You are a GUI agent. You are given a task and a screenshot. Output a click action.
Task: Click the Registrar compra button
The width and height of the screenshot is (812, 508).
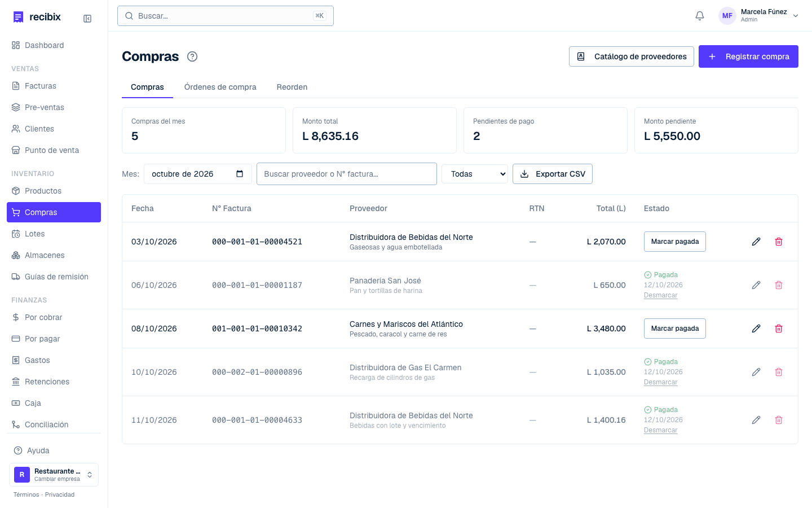pos(748,56)
